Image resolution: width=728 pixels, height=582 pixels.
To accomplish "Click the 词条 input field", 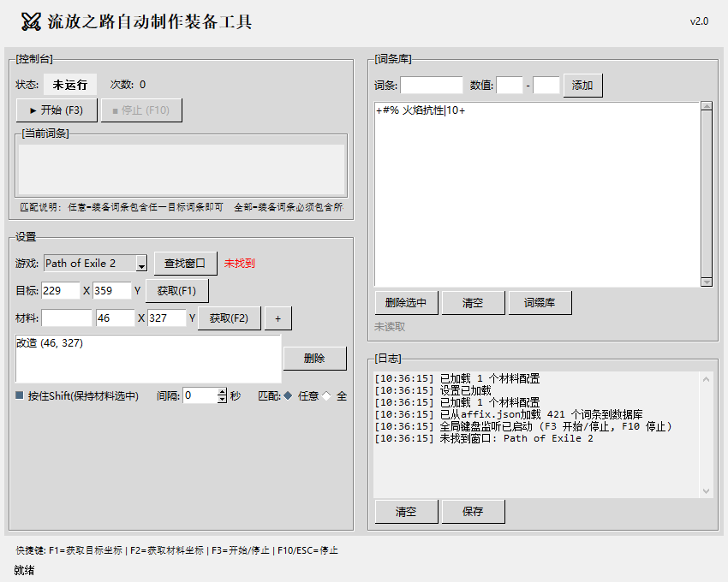I will [x=433, y=85].
